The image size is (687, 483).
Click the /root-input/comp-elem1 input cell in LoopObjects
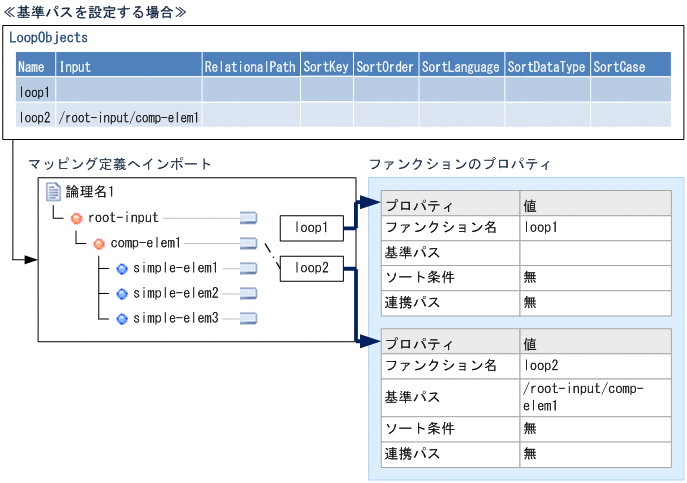(x=129, y=117)
